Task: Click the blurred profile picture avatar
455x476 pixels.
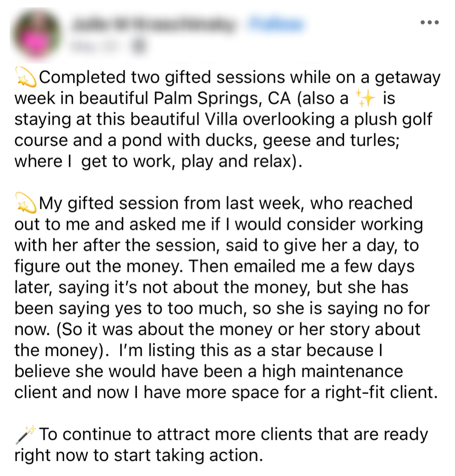Action: [36, 35]
